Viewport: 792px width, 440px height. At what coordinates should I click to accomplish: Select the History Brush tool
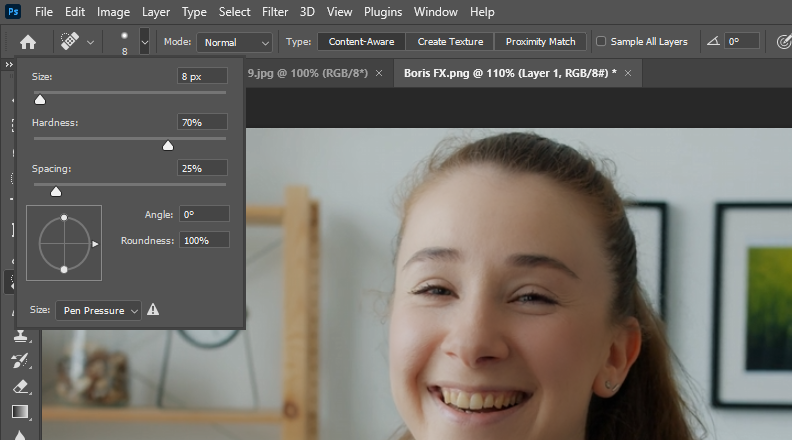click(x=20, y=361)
